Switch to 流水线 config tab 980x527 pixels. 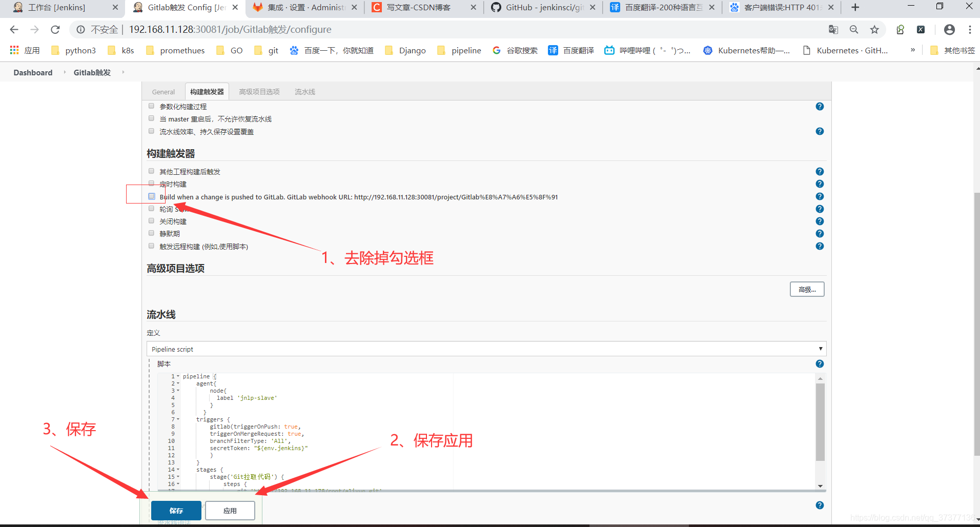305,92
